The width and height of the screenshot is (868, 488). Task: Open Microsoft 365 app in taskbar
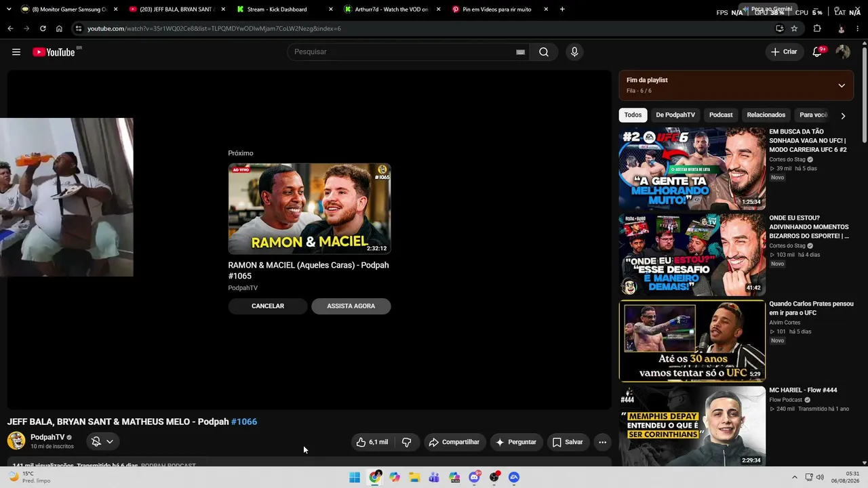[x=454, y=477]
